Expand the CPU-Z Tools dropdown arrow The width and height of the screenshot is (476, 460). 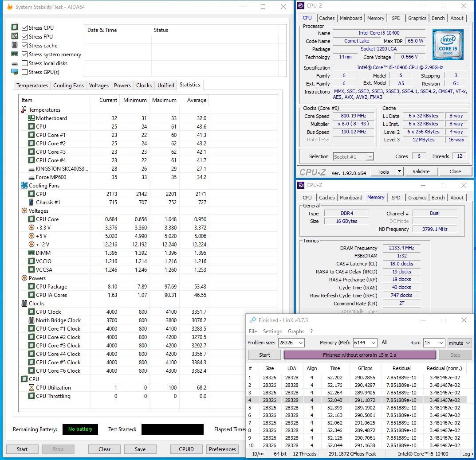(399, 172)
